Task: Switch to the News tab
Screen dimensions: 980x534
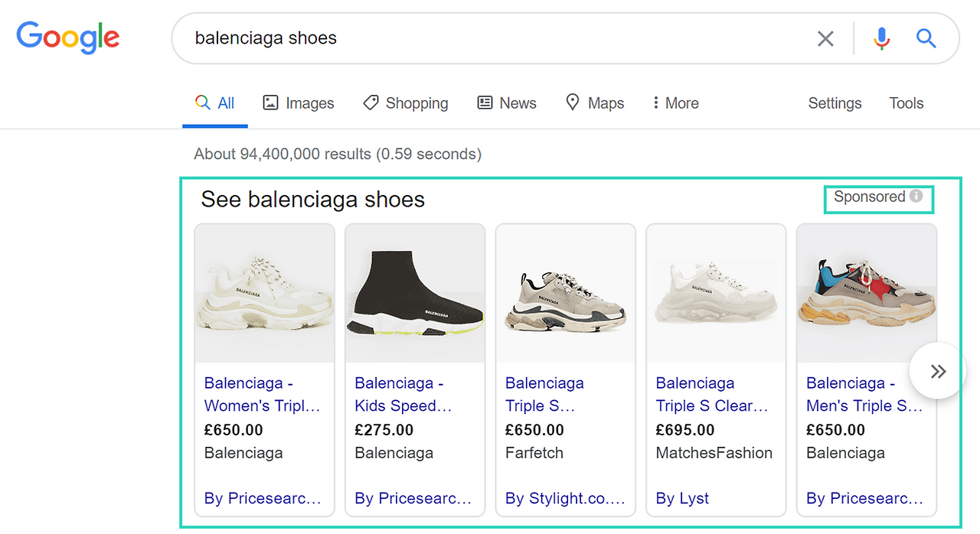Action: (507, 103)
